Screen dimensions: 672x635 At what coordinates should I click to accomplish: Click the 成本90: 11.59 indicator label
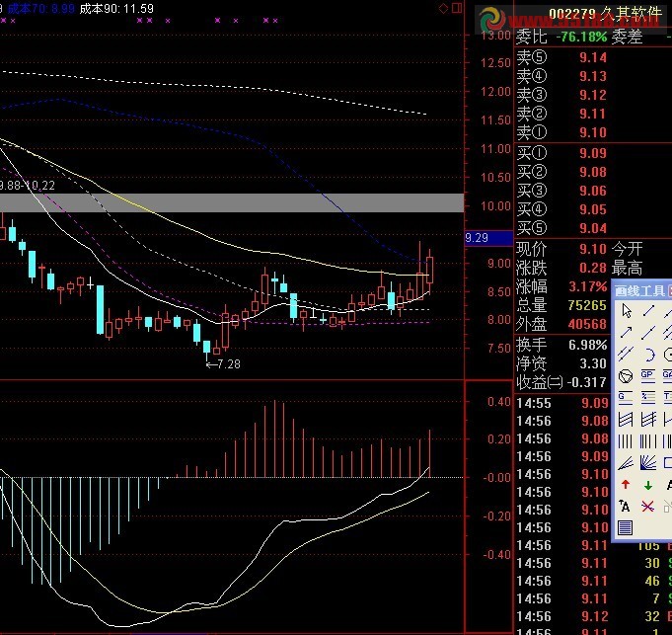point(116,9)
